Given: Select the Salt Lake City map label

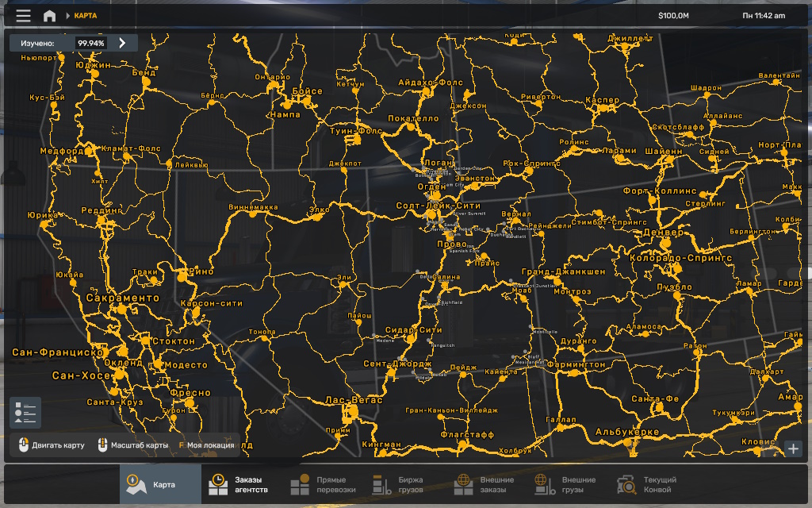Looking at the screenshot, I should 438,206.
